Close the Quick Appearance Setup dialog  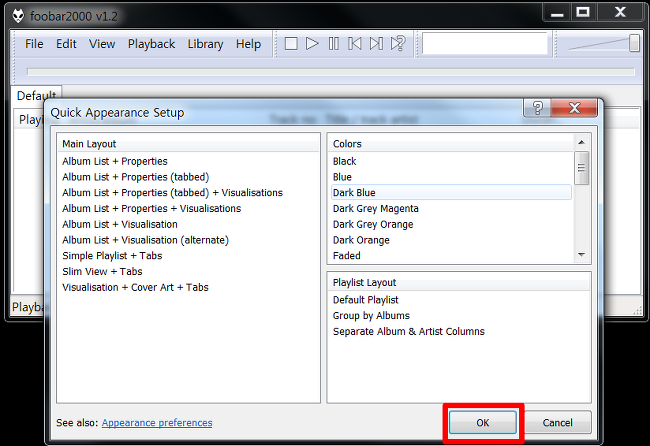click(575, 108)
